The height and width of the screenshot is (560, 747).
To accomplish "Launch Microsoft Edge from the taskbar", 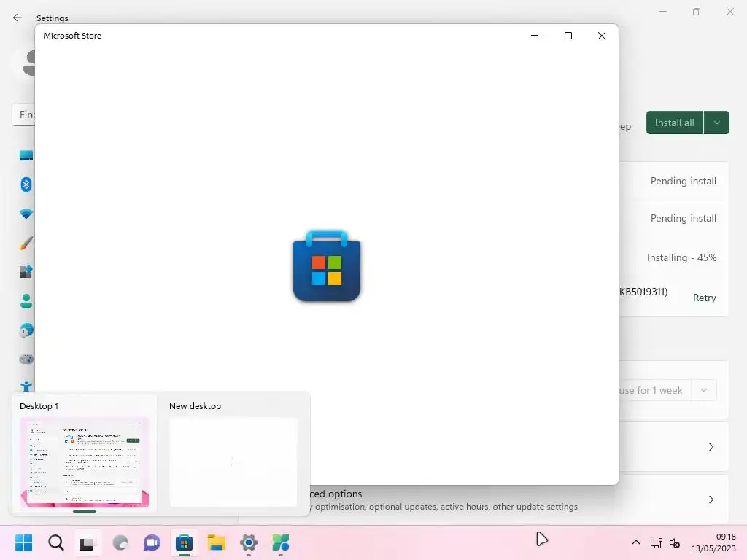I will [x=120, y=542].
